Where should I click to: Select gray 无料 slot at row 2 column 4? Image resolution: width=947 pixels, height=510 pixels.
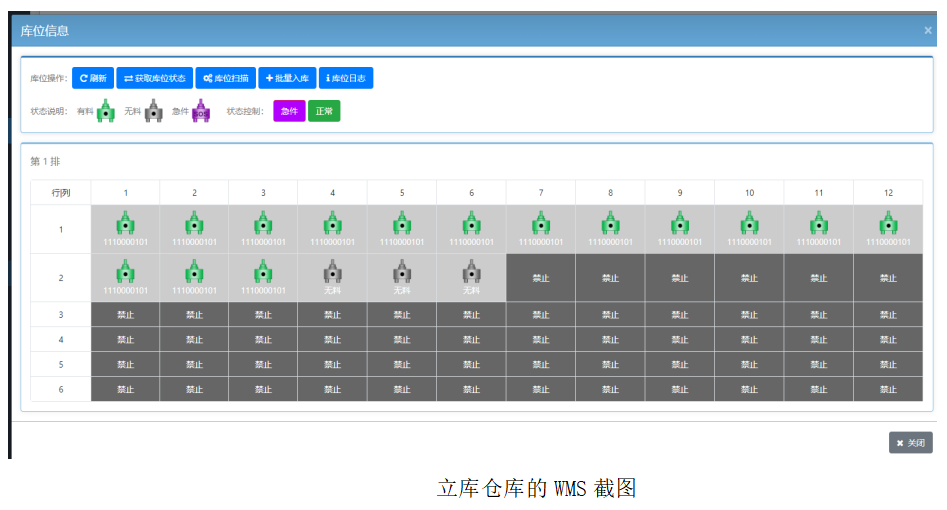coord(332,272)
